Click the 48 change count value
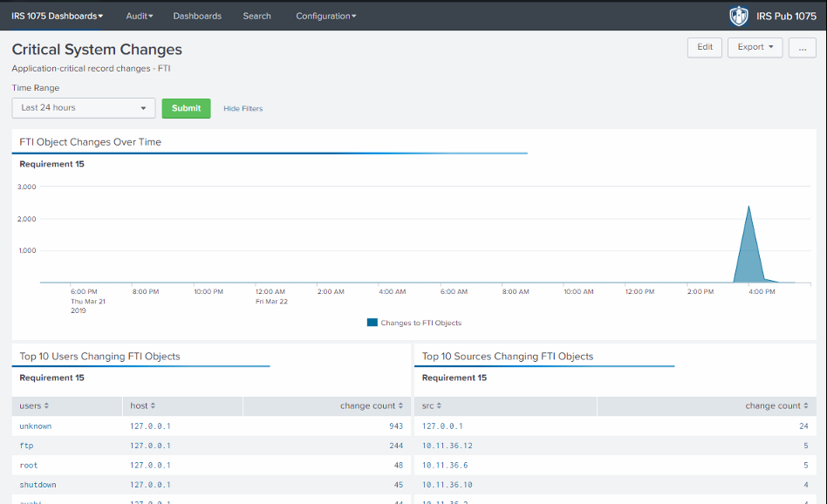Image resolution: width=827 pixels, height=504 pixels. pyautogui.click(x=398, y=465)
